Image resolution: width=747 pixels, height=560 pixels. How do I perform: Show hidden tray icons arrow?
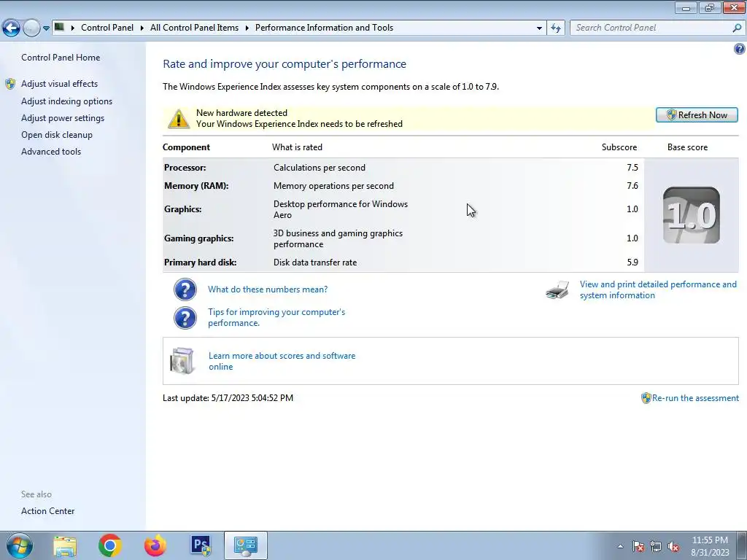(620, 546)
